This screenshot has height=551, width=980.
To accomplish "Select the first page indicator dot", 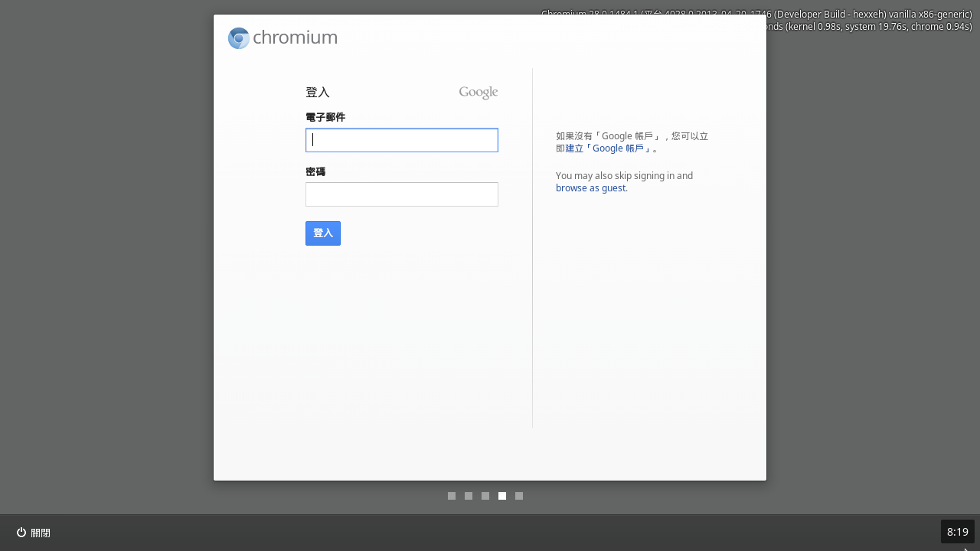I will click(452, 496).
